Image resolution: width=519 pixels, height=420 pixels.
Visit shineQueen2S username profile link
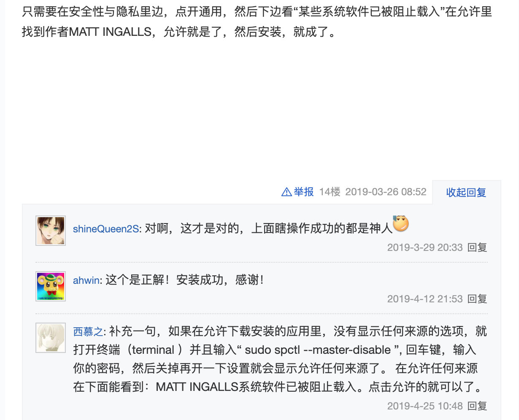click(106, 229)
